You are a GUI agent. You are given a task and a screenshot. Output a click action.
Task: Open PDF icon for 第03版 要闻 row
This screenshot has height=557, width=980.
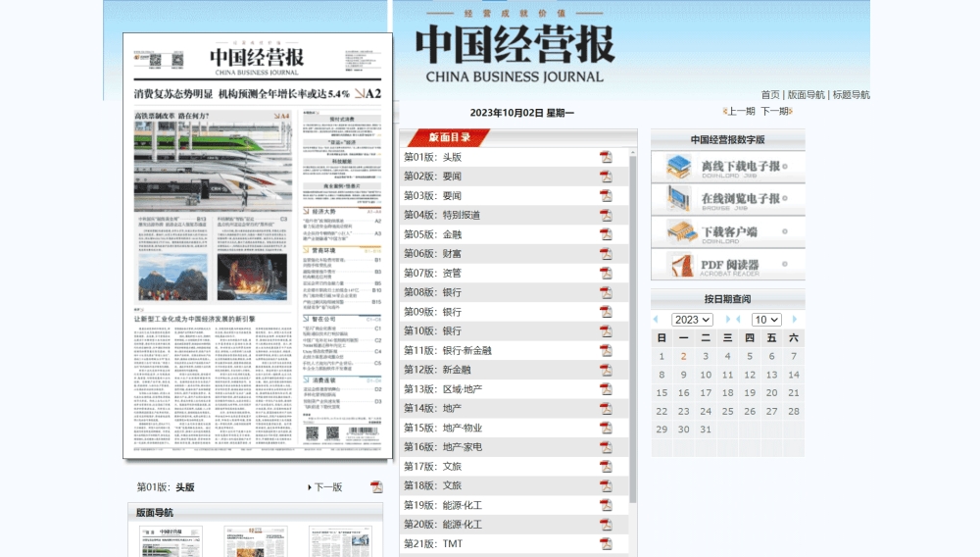(x=606, y=196)
